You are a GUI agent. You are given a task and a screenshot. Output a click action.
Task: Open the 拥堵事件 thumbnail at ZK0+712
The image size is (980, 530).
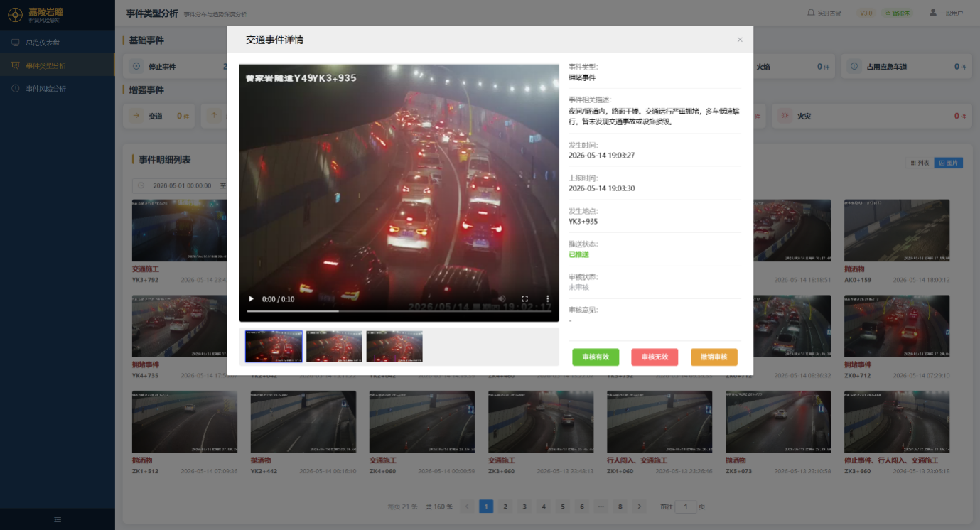tap(897, 326)
